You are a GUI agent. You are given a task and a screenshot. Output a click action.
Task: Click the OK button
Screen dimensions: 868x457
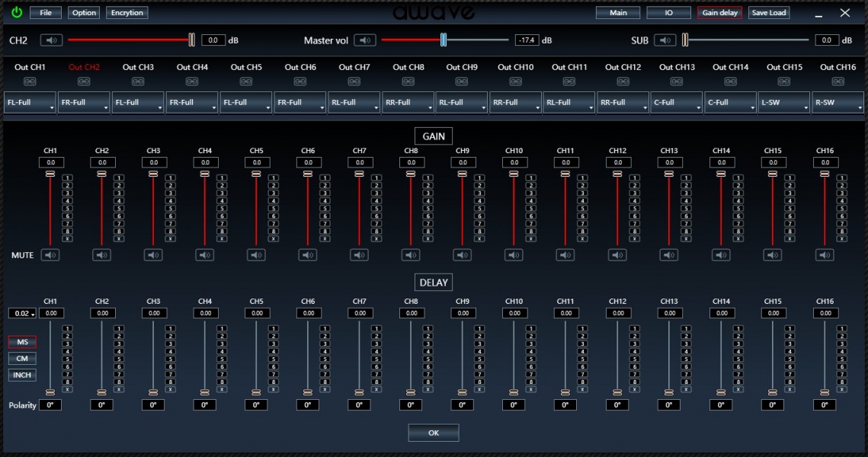[434, 433]
